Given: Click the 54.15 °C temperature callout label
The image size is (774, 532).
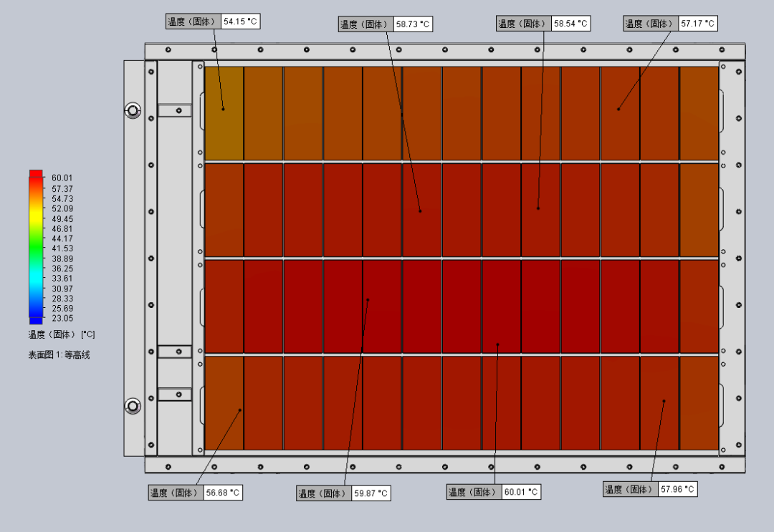Looking at the screenshot, I should [212, 21].
